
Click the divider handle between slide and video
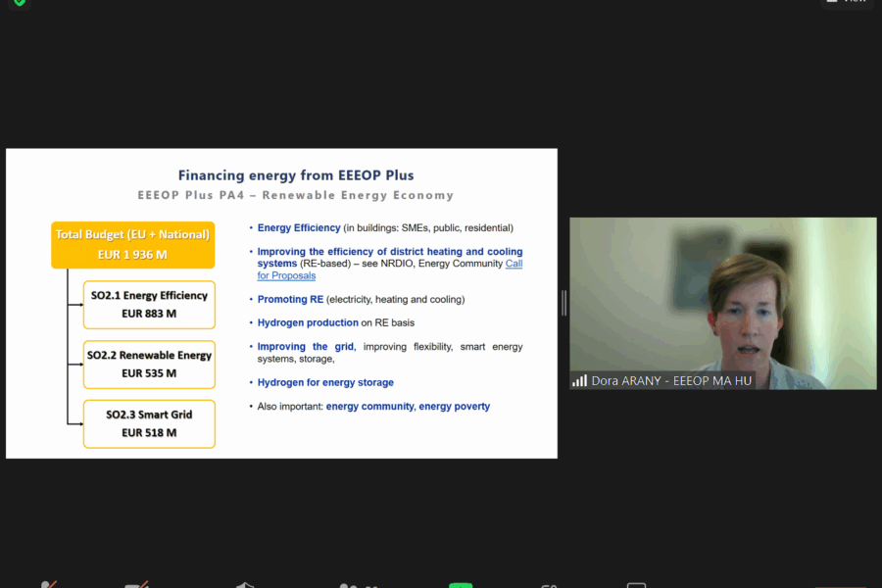click(563, 303)
